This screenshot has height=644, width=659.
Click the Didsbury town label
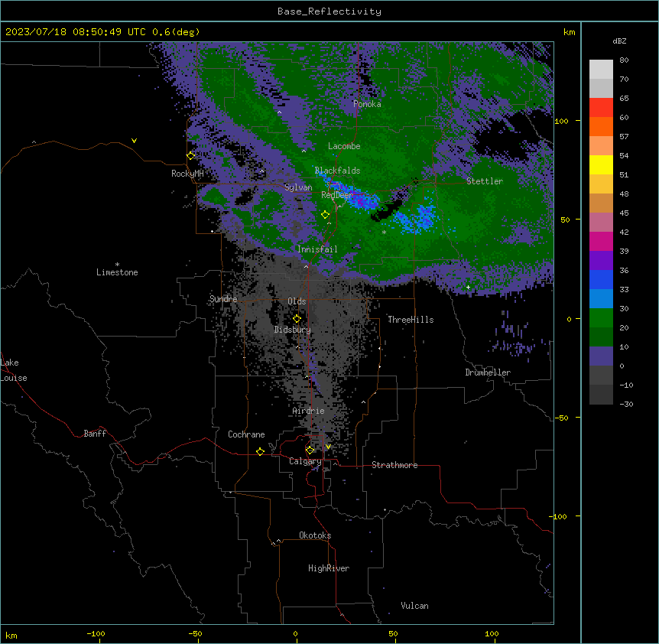[292, 330]
